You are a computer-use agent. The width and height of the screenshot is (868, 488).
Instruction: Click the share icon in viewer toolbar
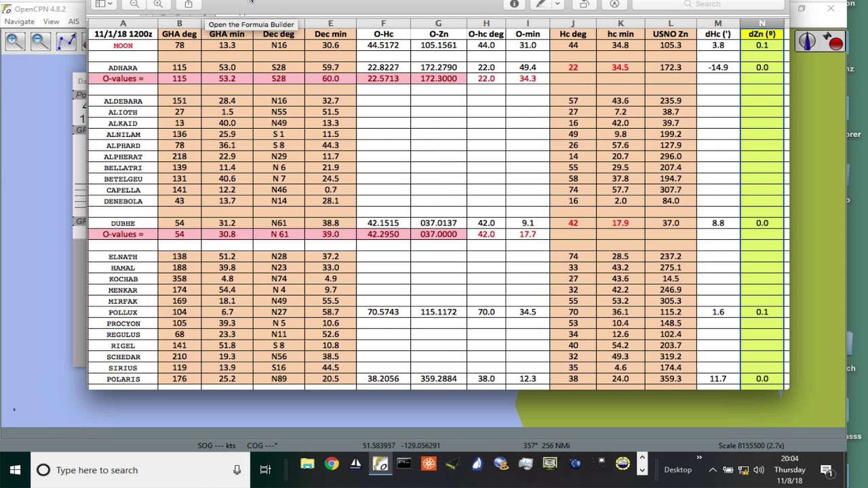(x=189, y=4)
